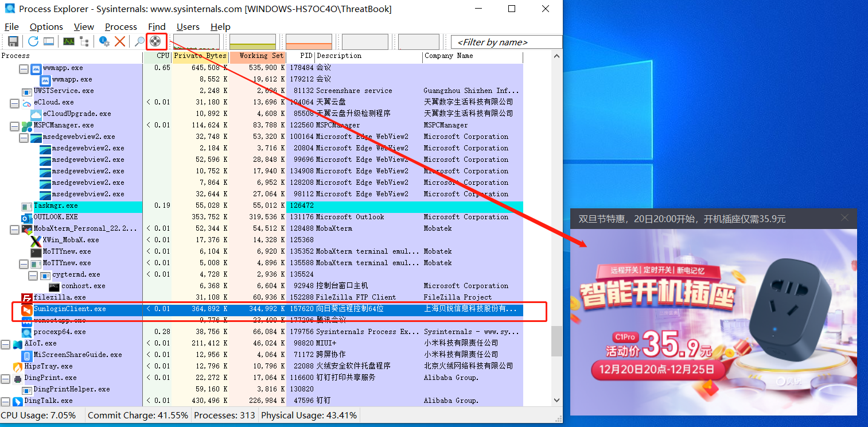868x427 pixels.
Task: Click the XWin_MobaX.exe X icon
Action: (x=36, y=240)
